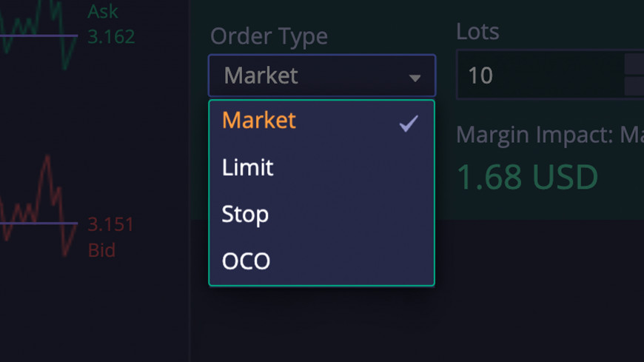Click the checkmark beside Market option
Viewport: 644px width, 362px height.
point(409,124)
